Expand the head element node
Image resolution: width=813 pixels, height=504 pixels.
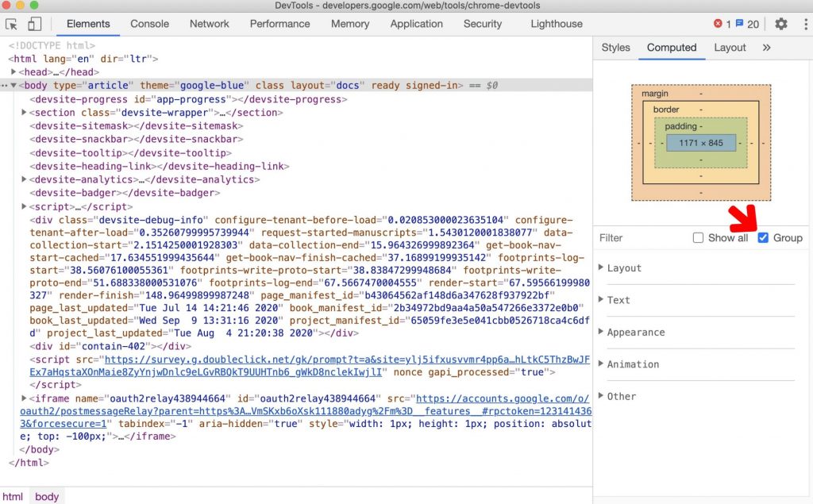coord(14,72)
